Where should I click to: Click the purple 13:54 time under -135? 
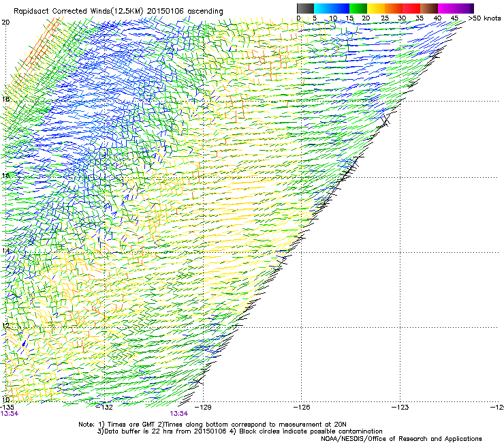pos(9,414)
